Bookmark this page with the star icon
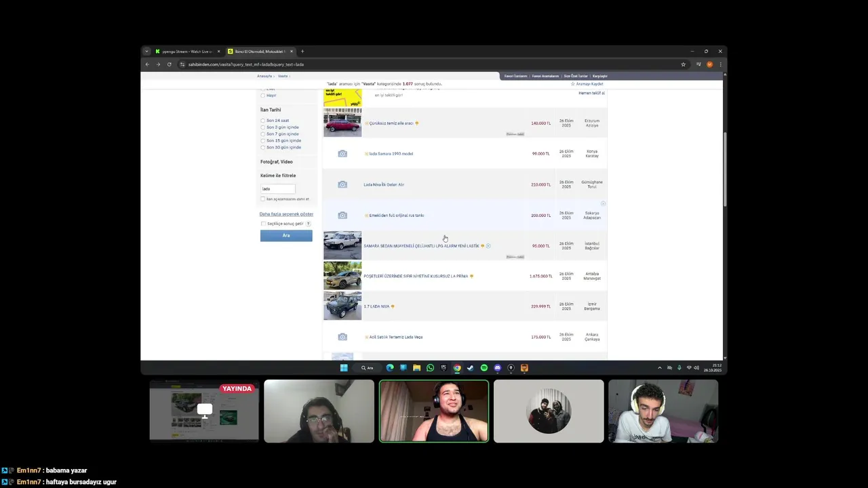This screenshot has height=488, width=868. (x=684, y=64)
